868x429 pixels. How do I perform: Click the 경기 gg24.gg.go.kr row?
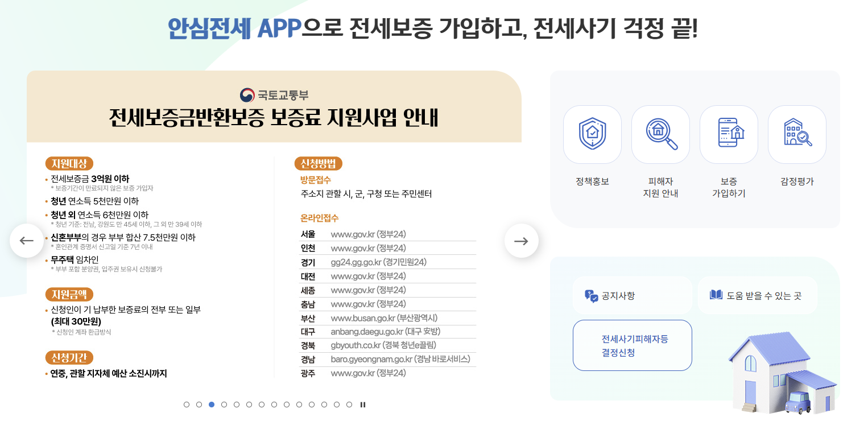click(x=388, y=262)
